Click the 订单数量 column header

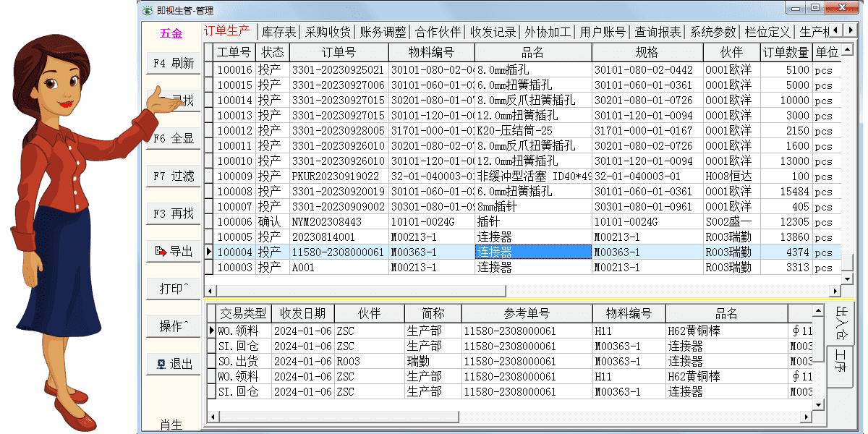786,53
